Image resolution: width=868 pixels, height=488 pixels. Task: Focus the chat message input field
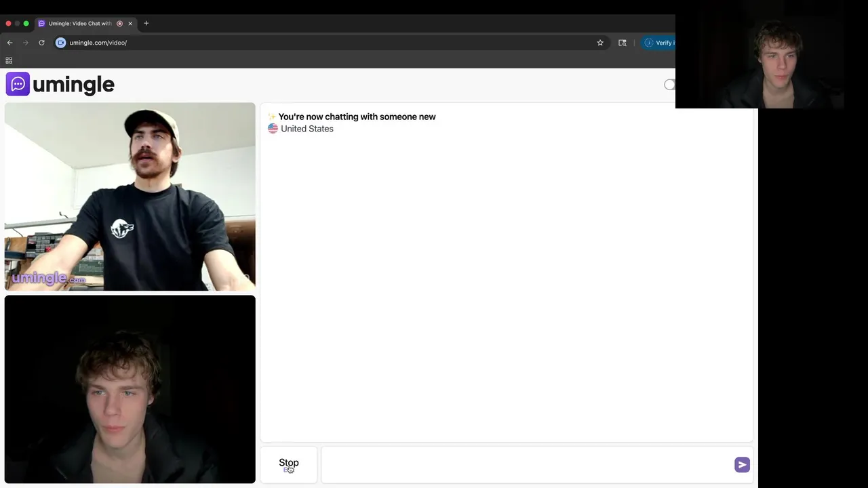[x=527, y=464]
